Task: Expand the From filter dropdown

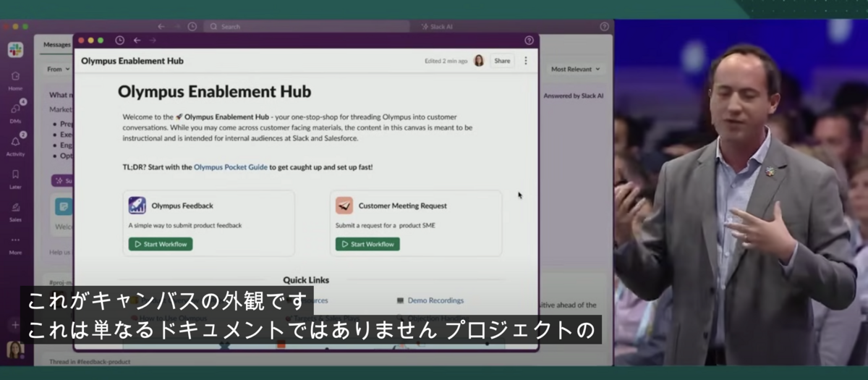Action: (x=59, y=69)
